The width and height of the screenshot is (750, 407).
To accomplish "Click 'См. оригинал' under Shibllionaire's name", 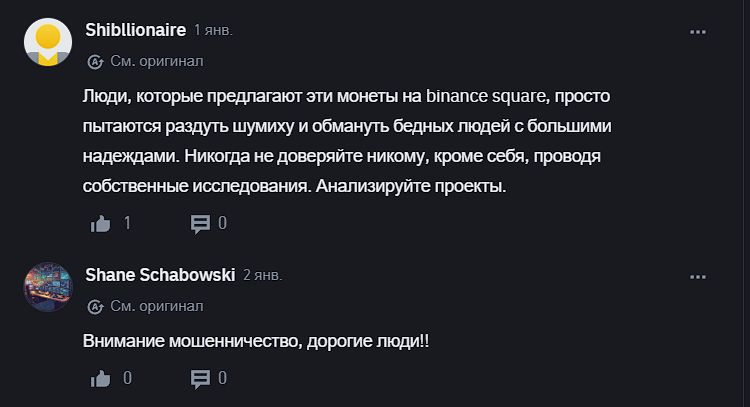I will [157, 61].
